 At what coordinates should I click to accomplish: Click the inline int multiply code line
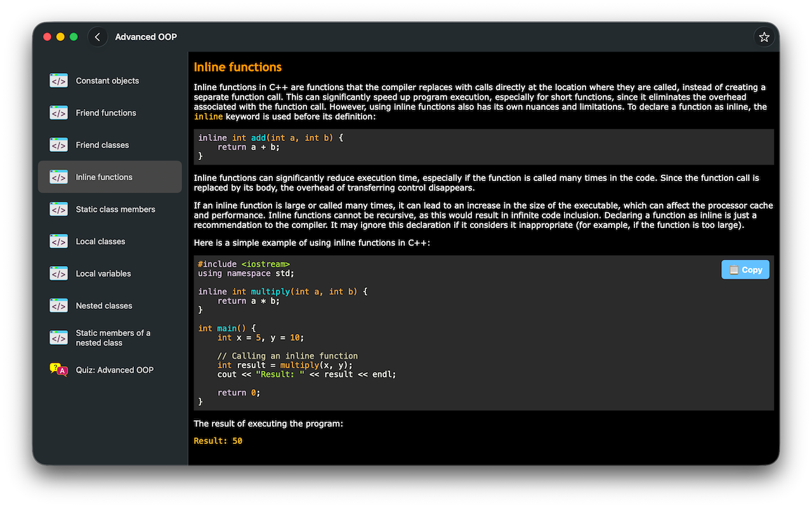coord(283,291)
